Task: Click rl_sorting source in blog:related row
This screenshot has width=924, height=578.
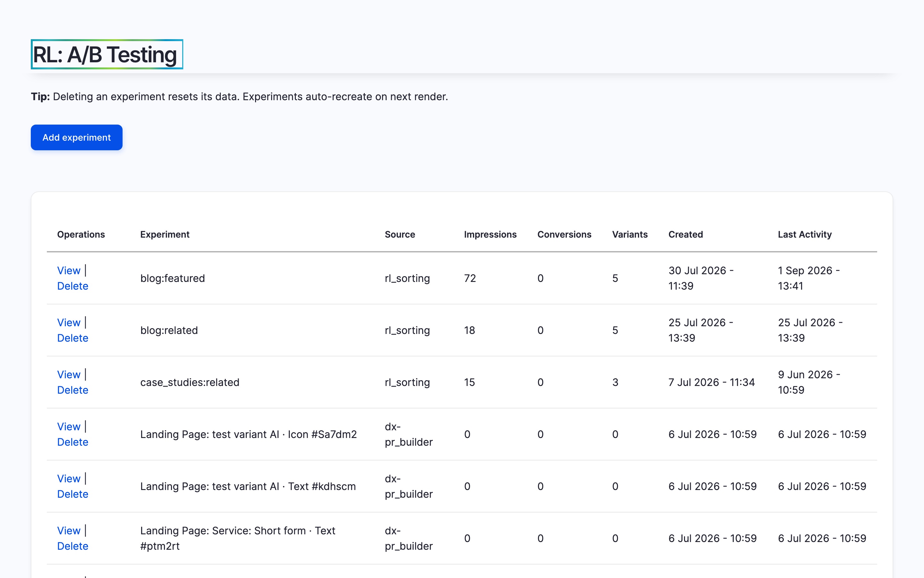Action: [407, 330]
